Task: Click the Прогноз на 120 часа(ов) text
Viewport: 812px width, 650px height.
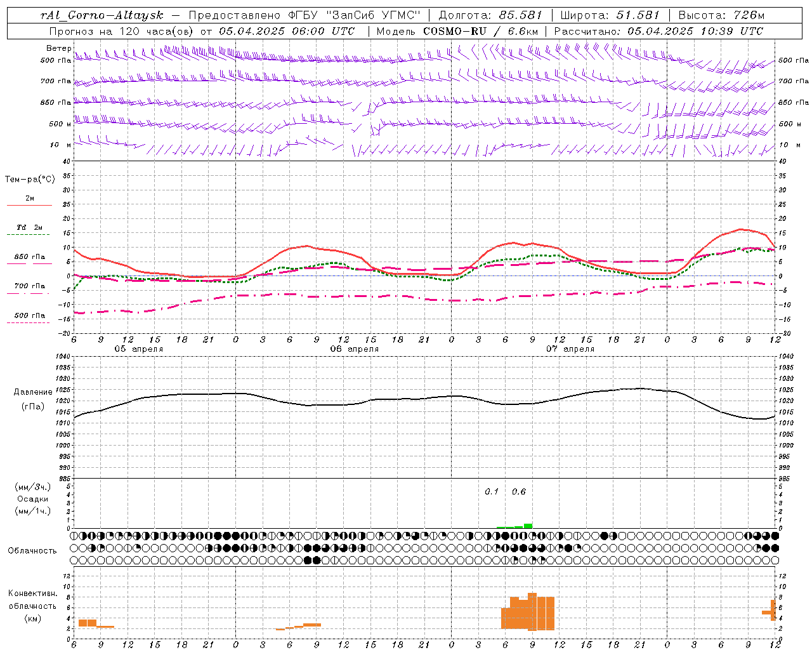Action: point(122,31)
